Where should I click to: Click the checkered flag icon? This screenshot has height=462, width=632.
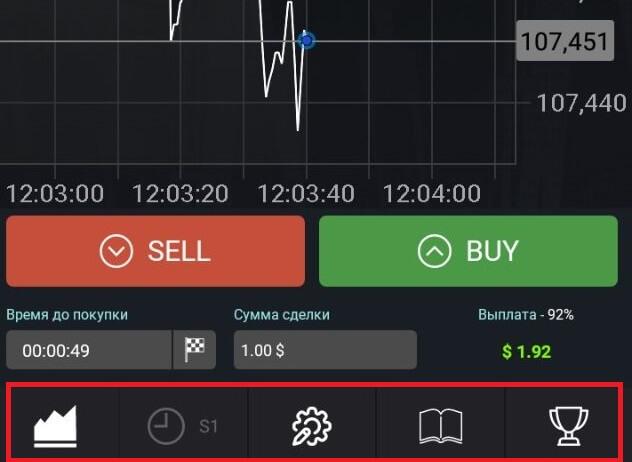point(194,350)
